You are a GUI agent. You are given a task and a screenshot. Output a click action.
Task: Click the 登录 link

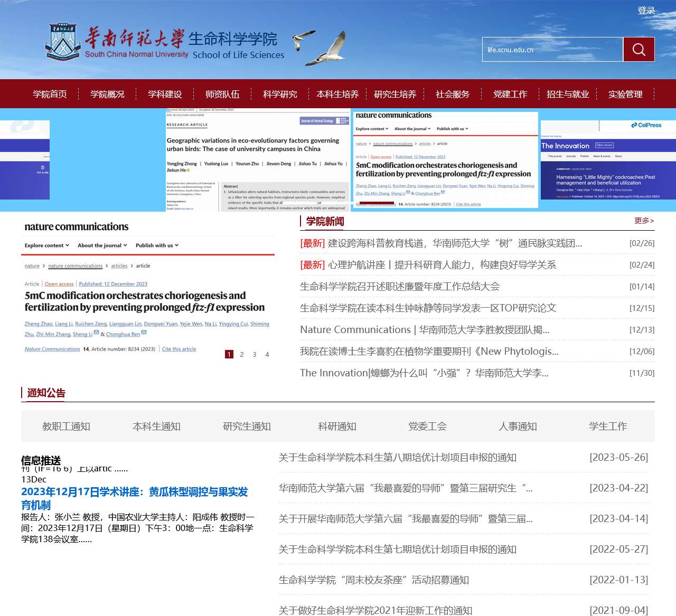(645, 10)
